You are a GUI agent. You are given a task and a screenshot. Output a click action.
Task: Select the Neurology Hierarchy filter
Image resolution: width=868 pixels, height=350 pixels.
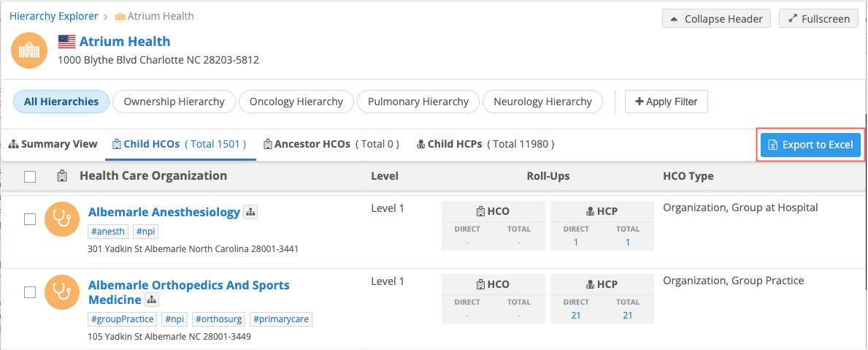coord(542,102)
